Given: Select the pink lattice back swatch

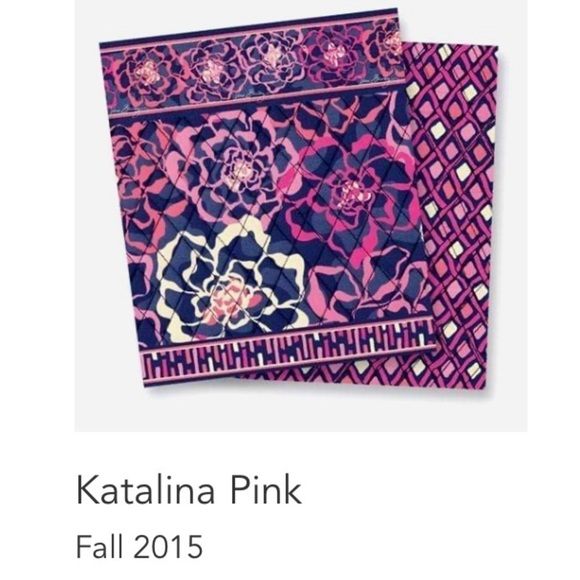Looking at the screenshot, I should pyautogui.click(x=455, y=215).
